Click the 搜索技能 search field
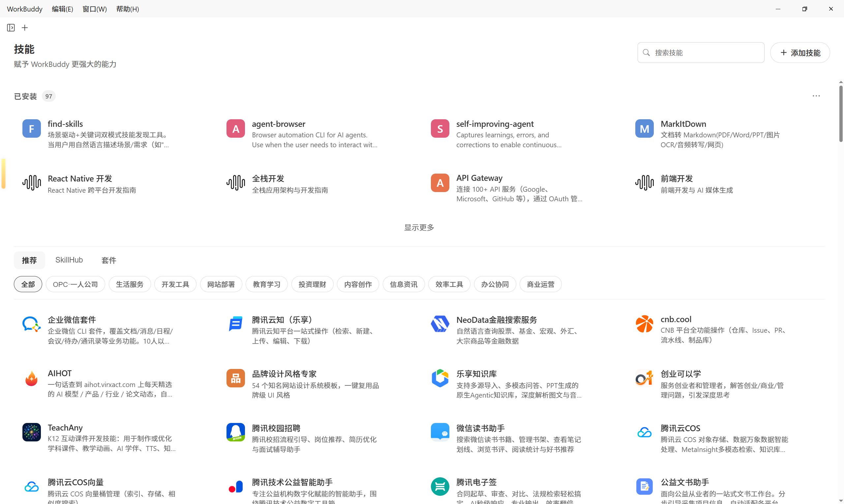This screenshot has width=844, height=504. point(701,53)
